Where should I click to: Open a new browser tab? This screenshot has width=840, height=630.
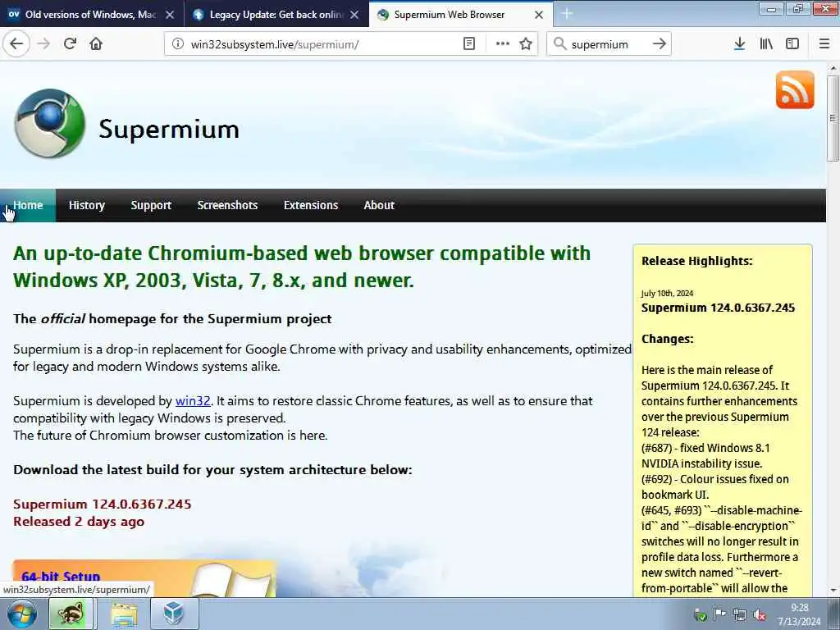(x=567, y=14)
